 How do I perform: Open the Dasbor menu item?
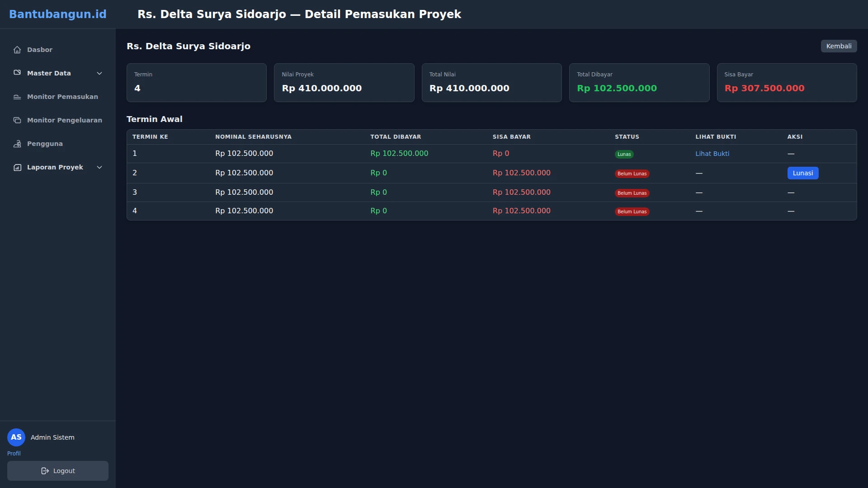[x=58, y=50]
